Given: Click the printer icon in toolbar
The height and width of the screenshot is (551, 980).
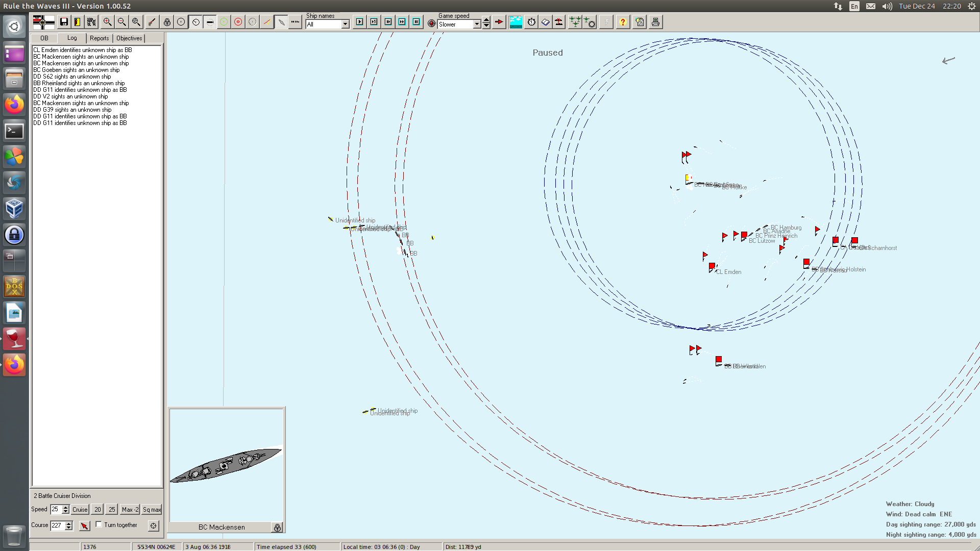Looking at the screenshot, I should pos(655,22).
